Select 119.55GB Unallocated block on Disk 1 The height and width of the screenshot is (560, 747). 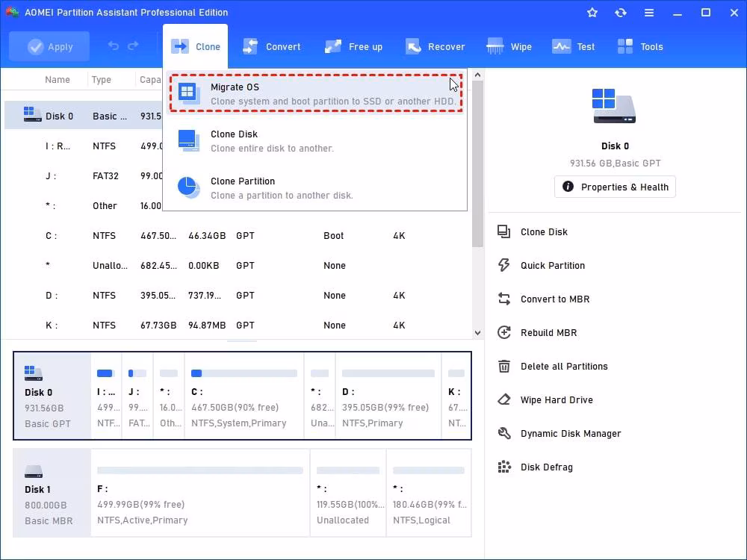348,493
